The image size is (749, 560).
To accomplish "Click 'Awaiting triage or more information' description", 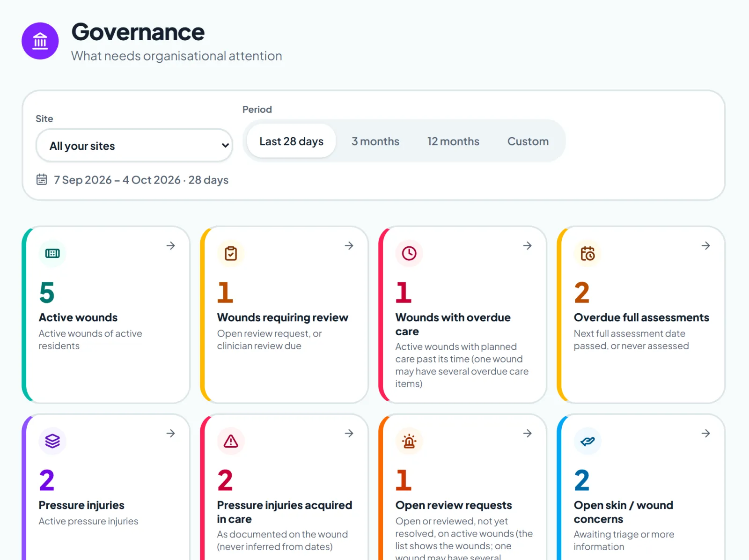I will (x=624, y=540).
